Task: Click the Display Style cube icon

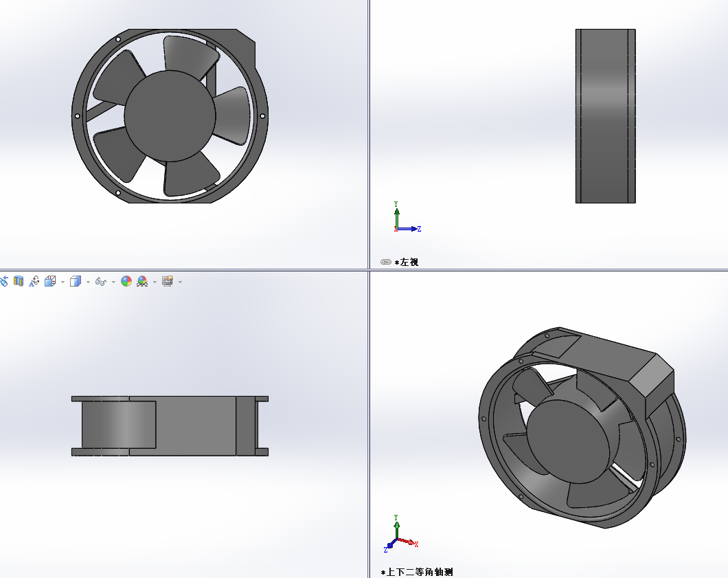Action: 76,281
